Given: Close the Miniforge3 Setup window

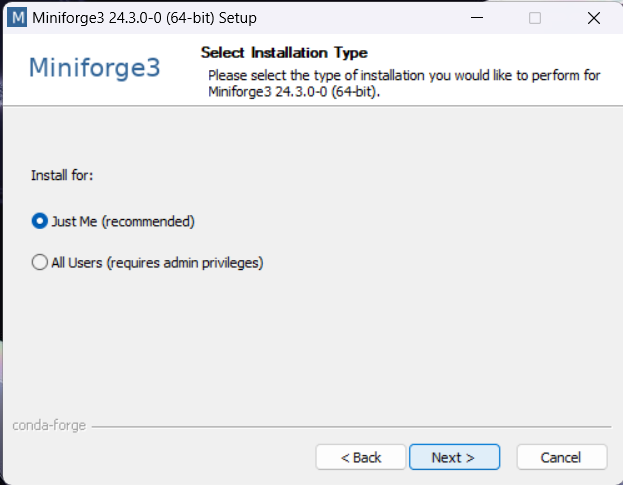Looking at the screenshot, I should tap(593, 17).
